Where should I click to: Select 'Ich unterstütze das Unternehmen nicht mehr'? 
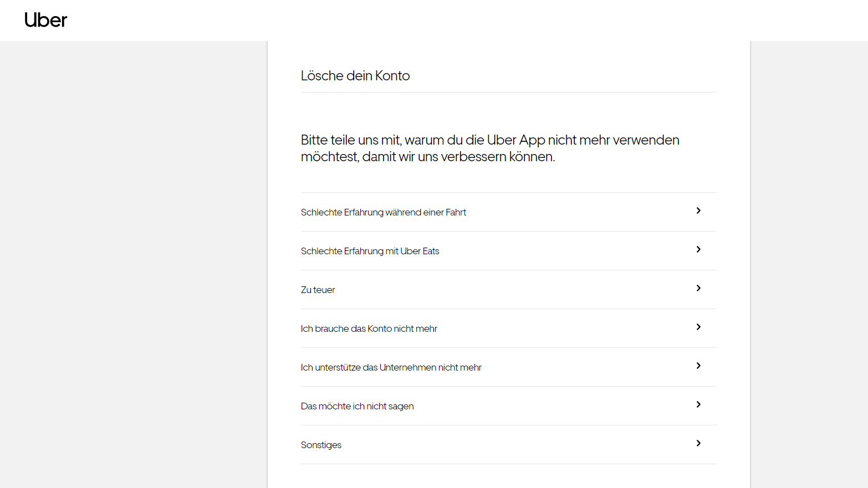(x=391, y=367)
